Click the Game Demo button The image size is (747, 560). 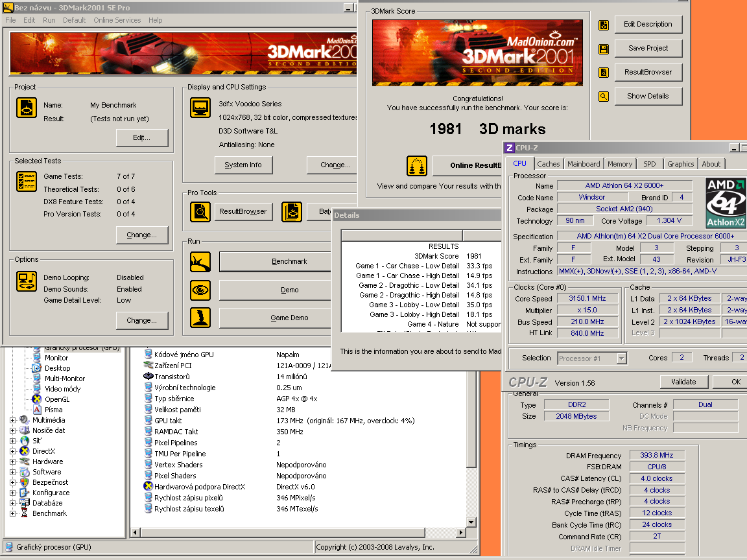tap(276, 318)
